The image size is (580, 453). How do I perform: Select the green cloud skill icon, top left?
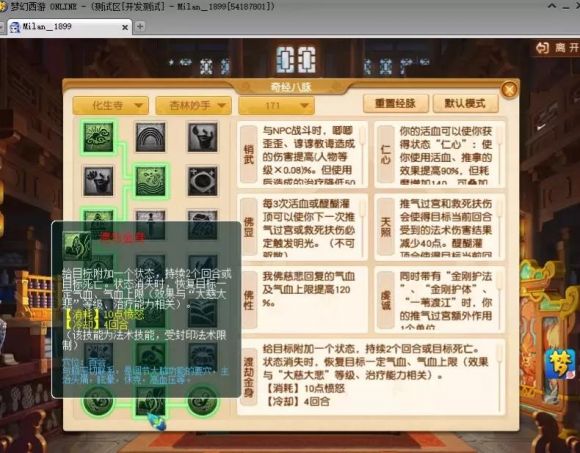[98, 138]
